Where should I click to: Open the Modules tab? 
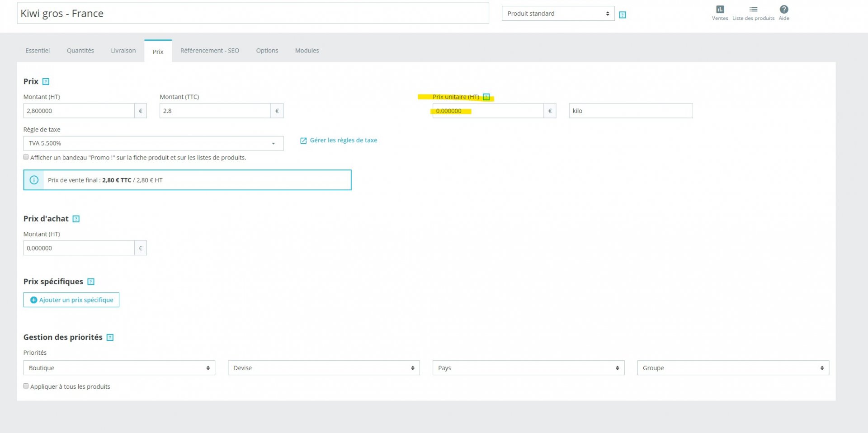coord(307,51)
